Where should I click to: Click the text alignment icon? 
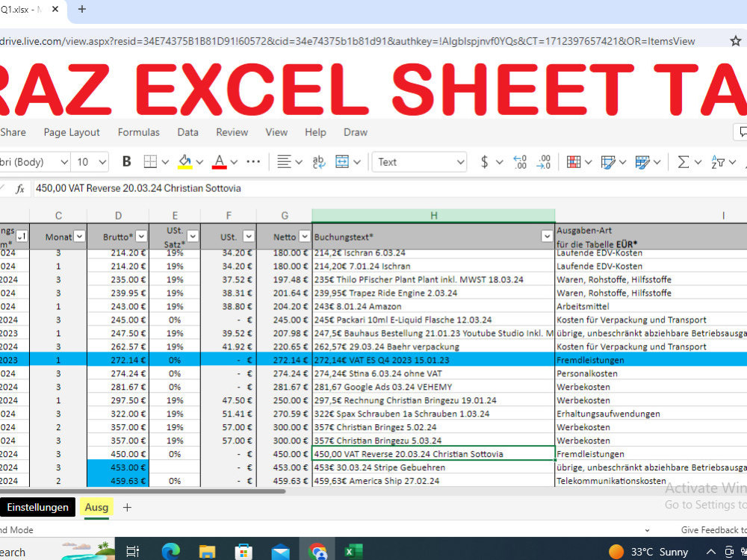click(x=285, y=162)
